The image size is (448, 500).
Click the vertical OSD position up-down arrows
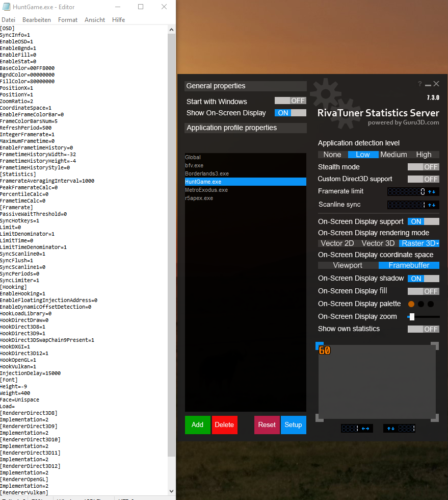coord(391,429)
